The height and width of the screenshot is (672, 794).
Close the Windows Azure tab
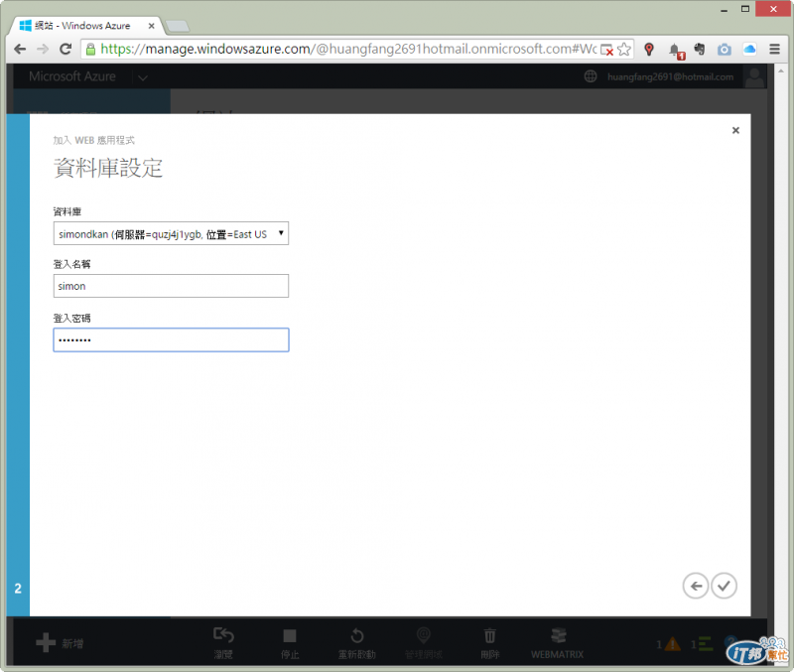click(x=151, y=26)
